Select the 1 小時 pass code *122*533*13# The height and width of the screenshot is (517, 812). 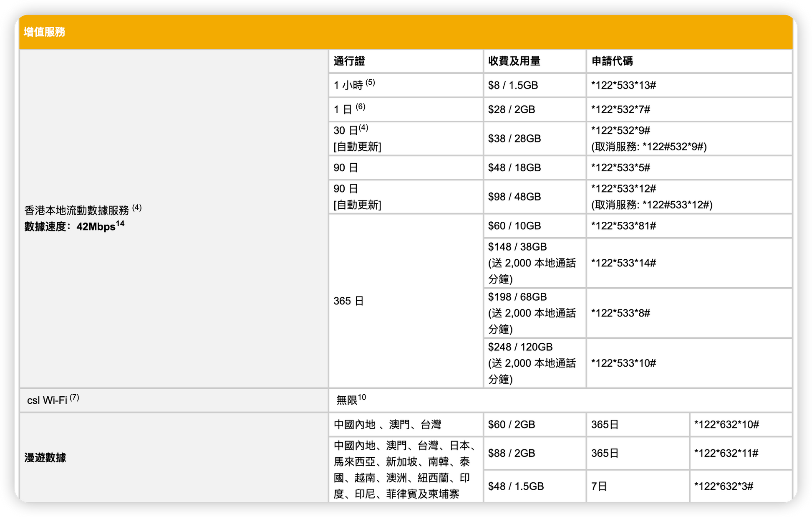tap(623, 86)
